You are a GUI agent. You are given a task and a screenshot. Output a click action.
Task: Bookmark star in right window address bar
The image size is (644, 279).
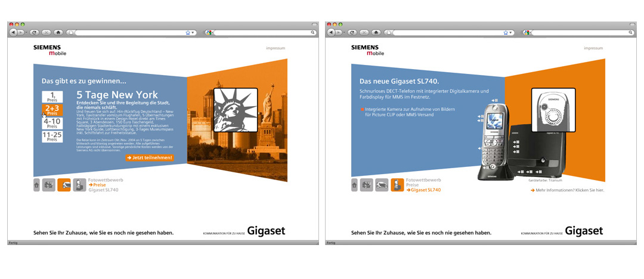point(506,32)
